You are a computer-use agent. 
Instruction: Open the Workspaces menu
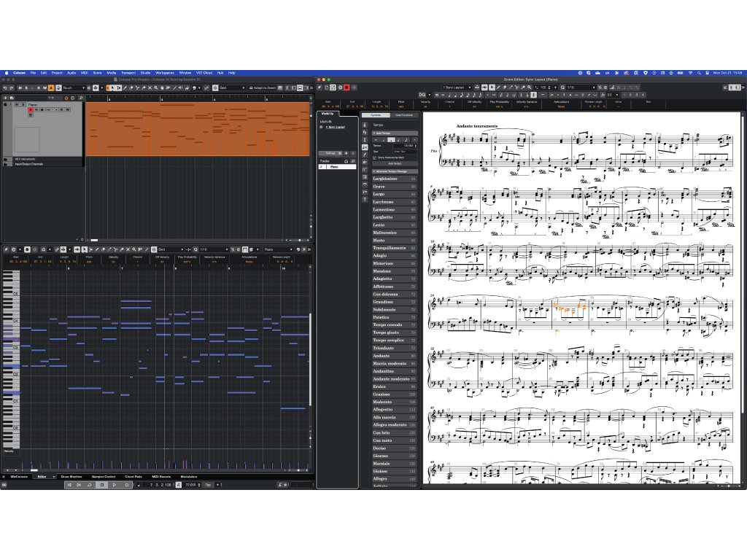165,73
